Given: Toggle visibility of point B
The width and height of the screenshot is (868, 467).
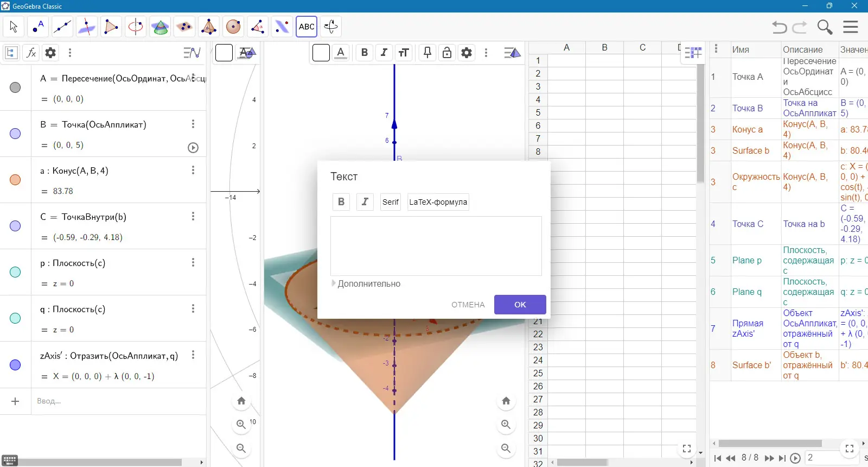Looking at the screenshot, I should coord(15,134).
